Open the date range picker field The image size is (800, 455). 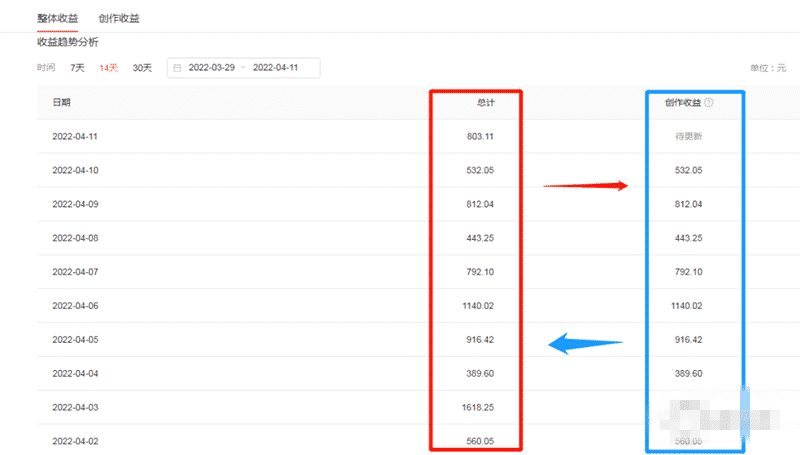pos(244,68)
